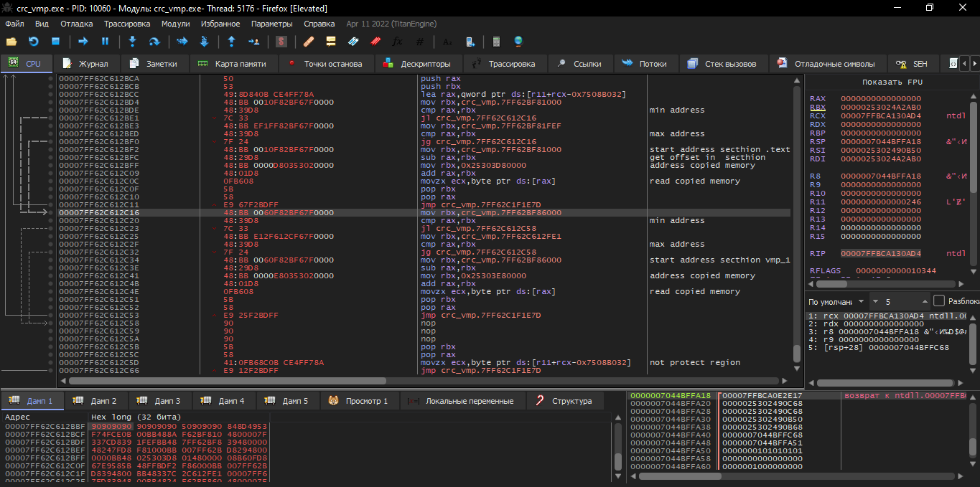Click the Run to user code icon
Screen dimensions: 980x487
click(x=253, y=42)
